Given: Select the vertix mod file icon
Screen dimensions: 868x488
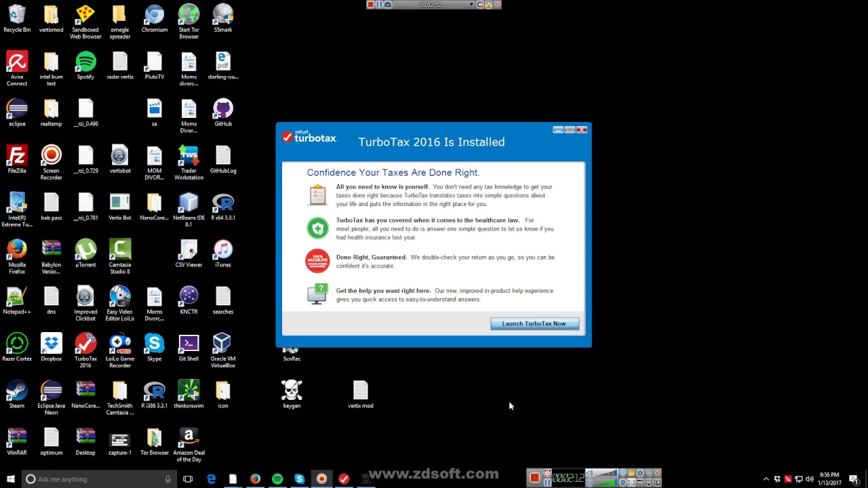Looking at the screenshot, I should click(360, 394).
